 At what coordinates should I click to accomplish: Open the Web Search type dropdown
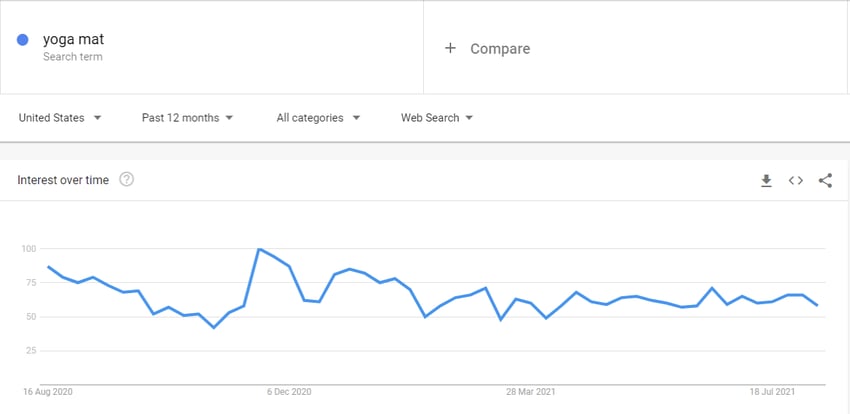[x=437, y=118]
